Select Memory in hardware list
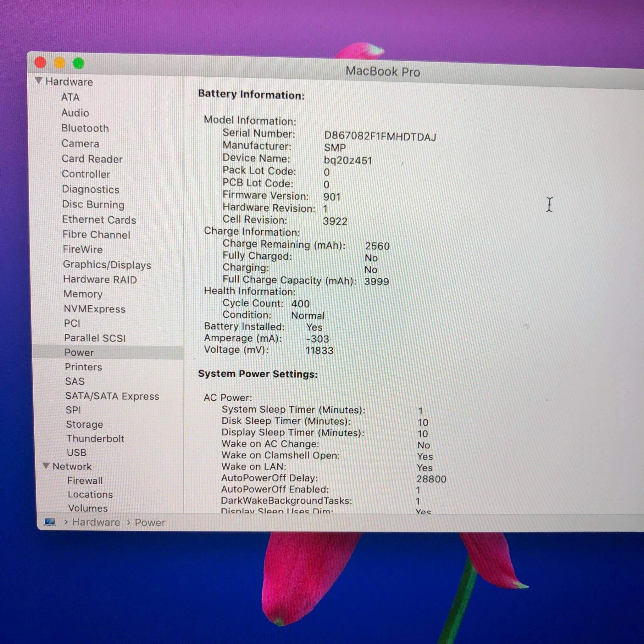Screen dimensions: 644x644 pos(83,294)
